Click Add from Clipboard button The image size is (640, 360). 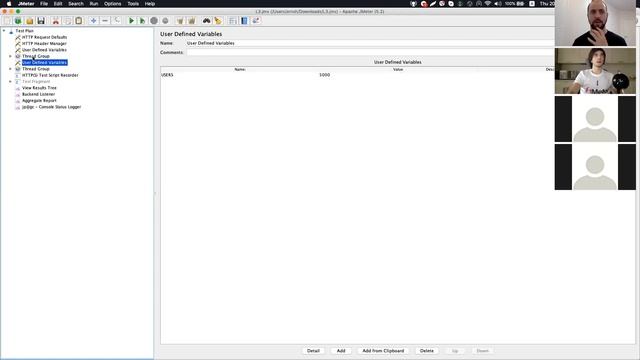click(x=383, y=351)
